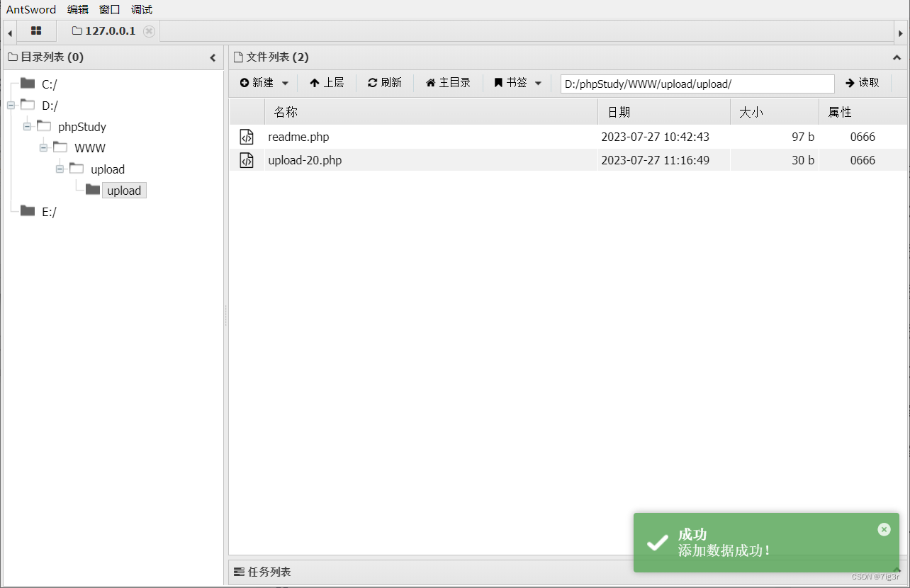Image resolution: width=910 pixels, height=588 pixels.
Task: Open the 刷新 (refresh) toolbar icon
Action: click(384, 83)
